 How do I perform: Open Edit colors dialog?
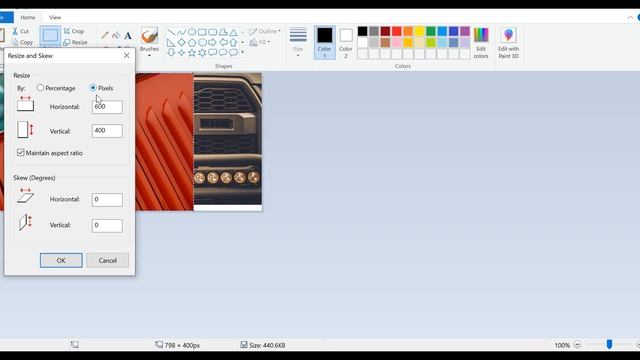tap(481, 43)
